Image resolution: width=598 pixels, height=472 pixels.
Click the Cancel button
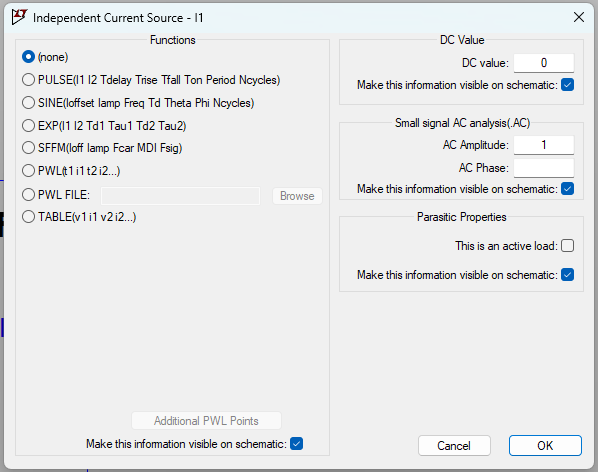[x=454, y=445]
